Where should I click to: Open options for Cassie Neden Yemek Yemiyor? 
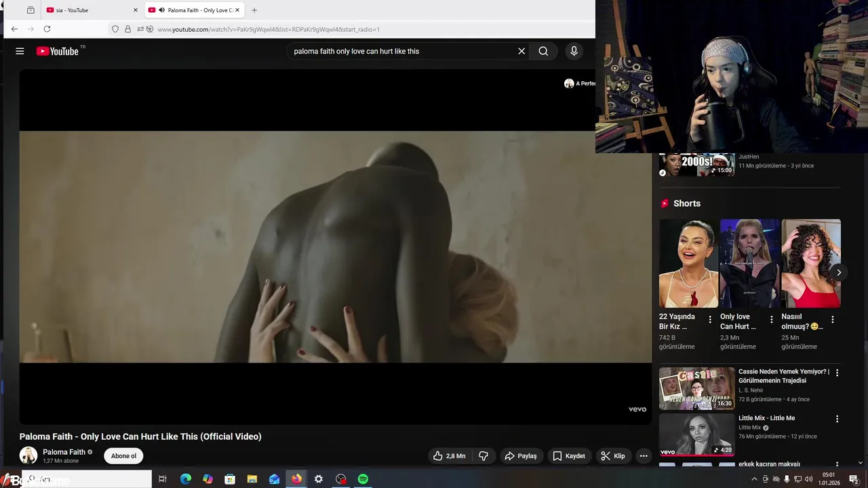coord(837,373)
